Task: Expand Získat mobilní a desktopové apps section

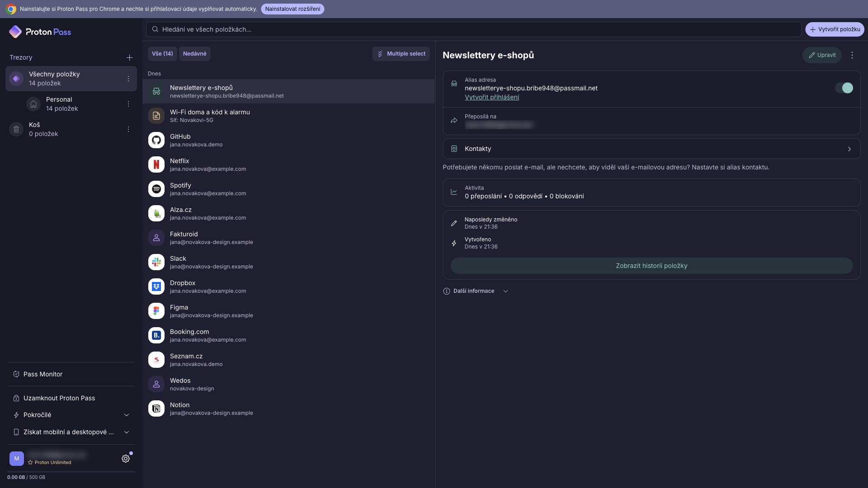Action: (x=71, y=432)
